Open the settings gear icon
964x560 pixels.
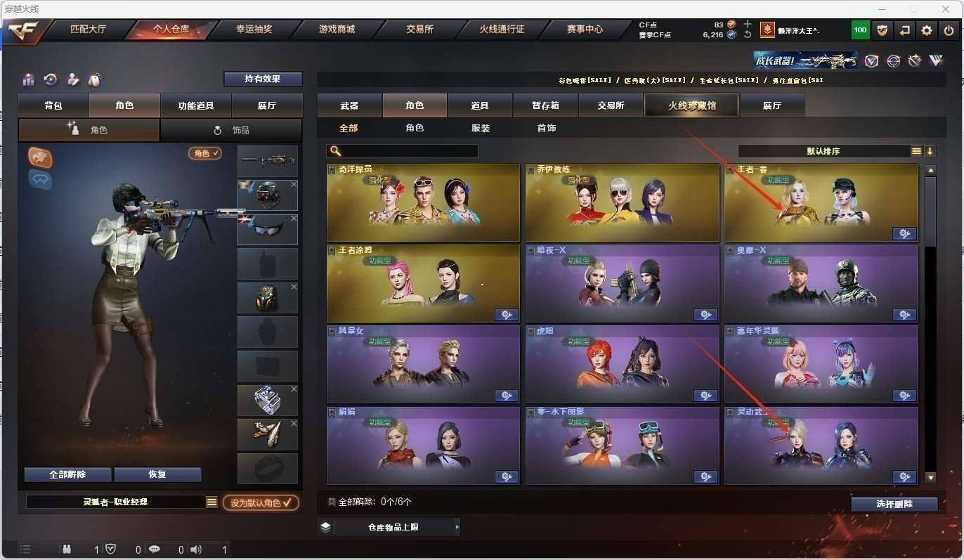927,30
